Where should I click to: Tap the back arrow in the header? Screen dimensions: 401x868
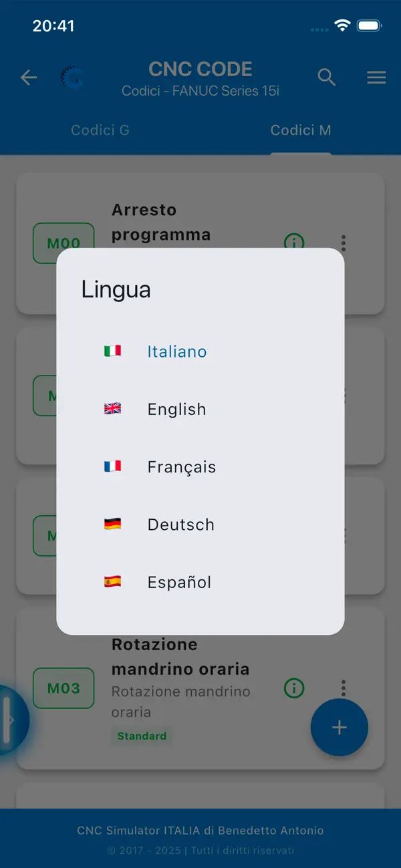coord(29,78)
